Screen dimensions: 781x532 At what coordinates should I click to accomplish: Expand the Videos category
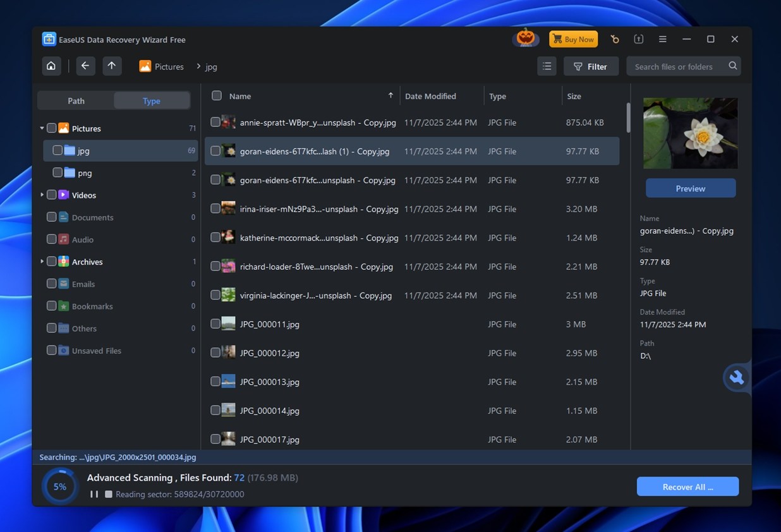click(42, 195)
